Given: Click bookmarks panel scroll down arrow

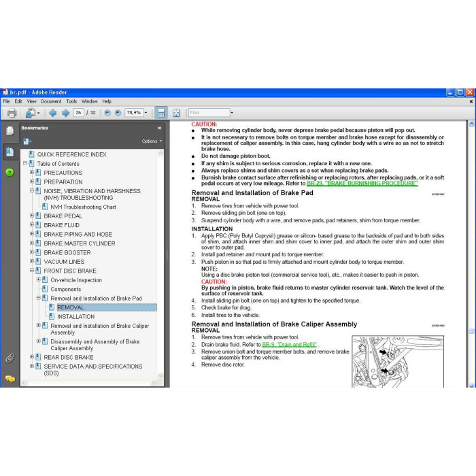Looking at the screenshot, I should click(160, 376).
